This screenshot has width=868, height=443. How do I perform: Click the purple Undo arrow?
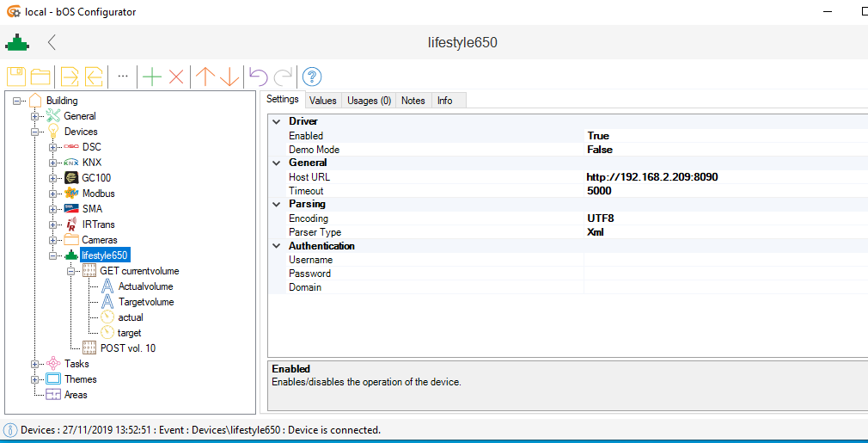point(259,77)
